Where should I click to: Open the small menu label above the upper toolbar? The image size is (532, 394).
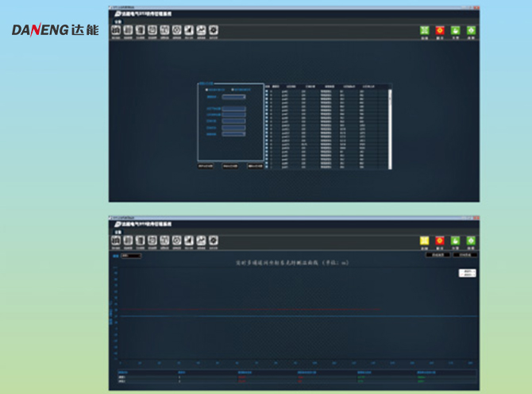click(x=118, y=21)
